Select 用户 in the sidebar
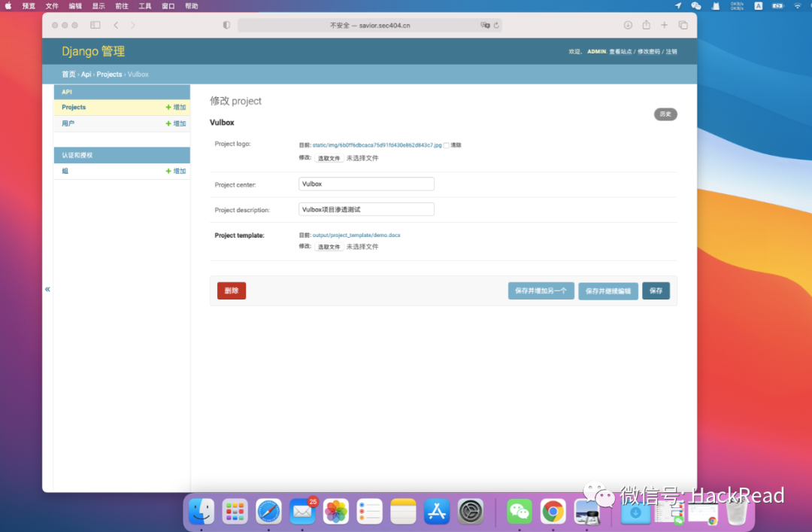 [x=68, y=123]
